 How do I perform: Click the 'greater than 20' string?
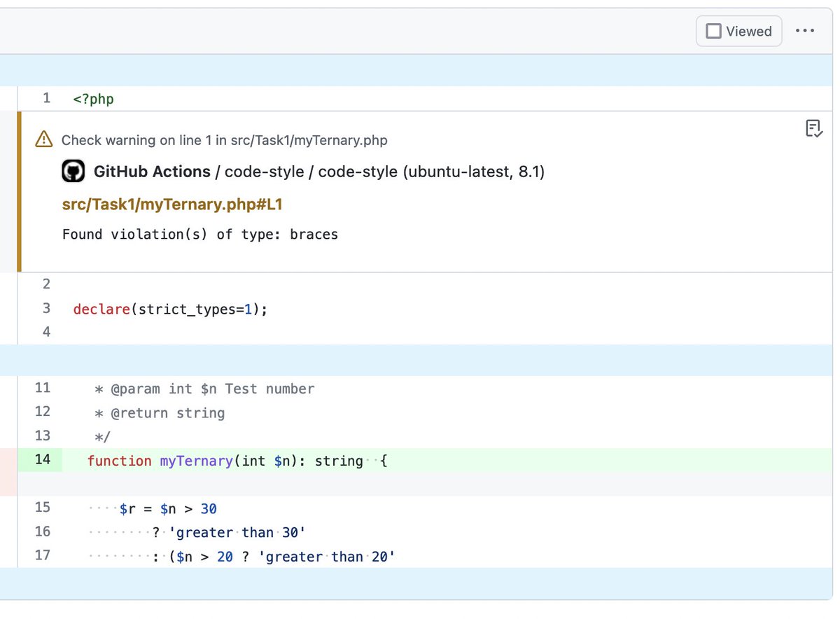coord(328,557)
